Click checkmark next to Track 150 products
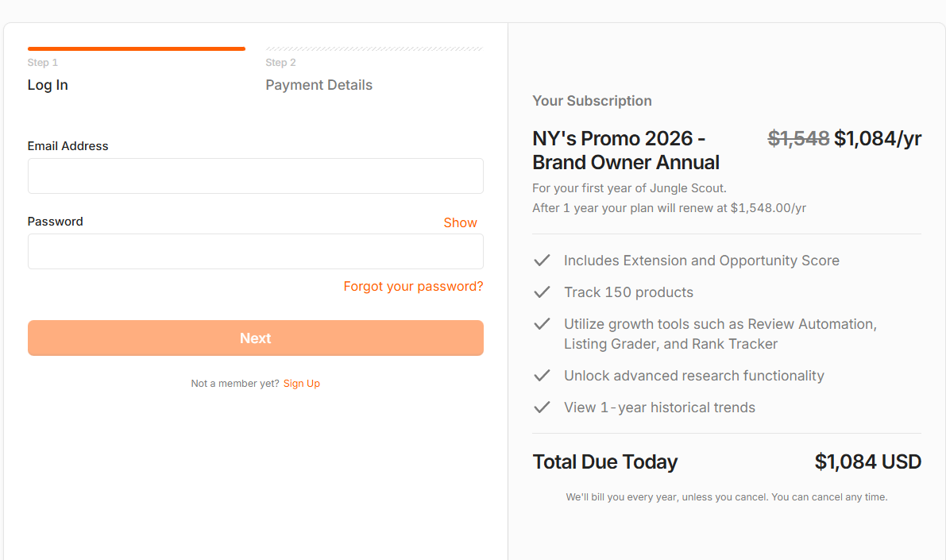 pos(542,292)
